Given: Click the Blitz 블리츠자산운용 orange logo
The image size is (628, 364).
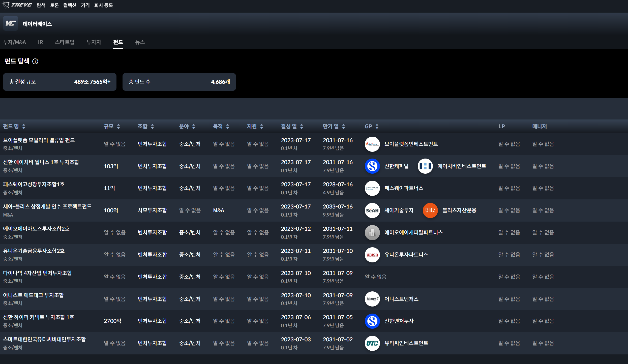Looking at the screenshot, I should pos(430,210).
